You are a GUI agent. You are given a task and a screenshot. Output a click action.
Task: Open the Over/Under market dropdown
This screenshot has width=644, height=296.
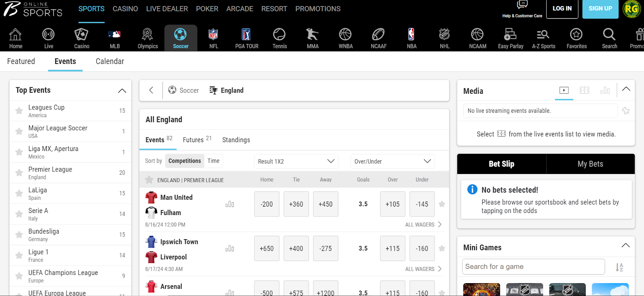point(392,161)
